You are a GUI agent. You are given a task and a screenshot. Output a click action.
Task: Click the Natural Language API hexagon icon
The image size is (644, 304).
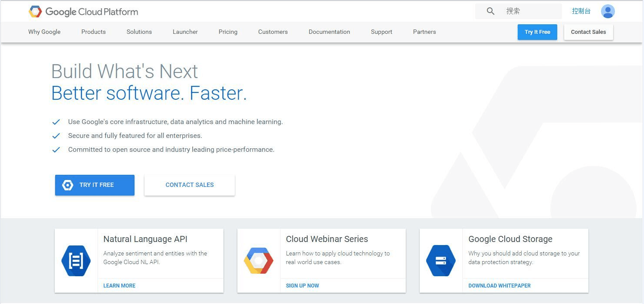point(76,261)
